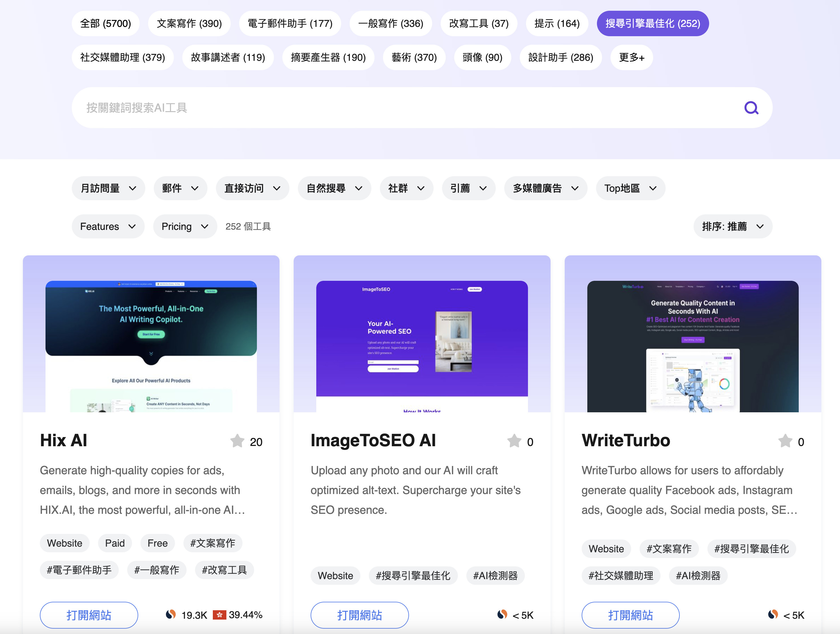Viewport: 840px width, 634px height.
Task: Click ImageToSEO AI's traffic stats icon
Action: [x=502, y=614]
